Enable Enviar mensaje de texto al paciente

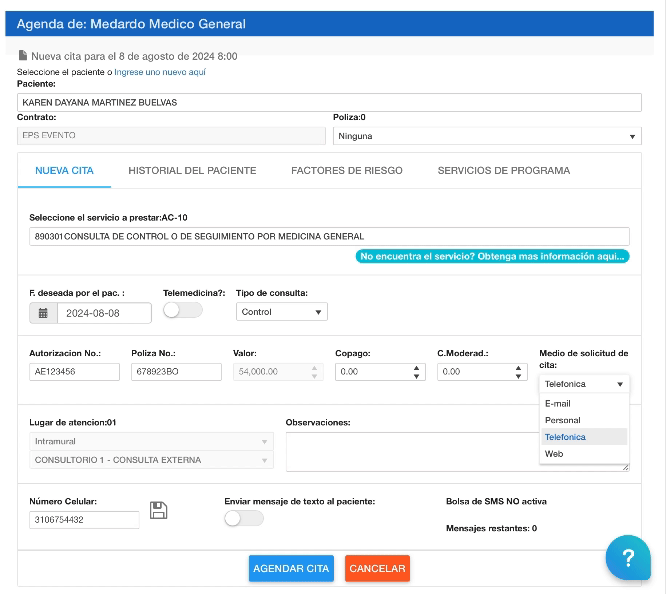coord(244,518)
